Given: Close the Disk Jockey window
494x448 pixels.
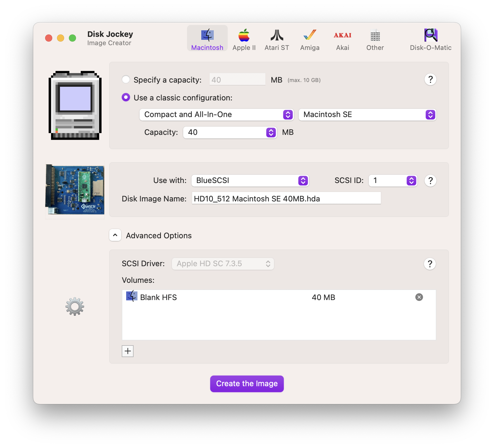Looking at the screenshot, I should [x=49, y=38].
